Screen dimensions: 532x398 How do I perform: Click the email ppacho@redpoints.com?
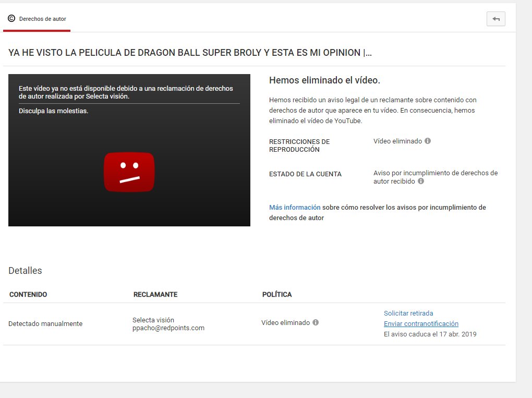pos(168,328)
